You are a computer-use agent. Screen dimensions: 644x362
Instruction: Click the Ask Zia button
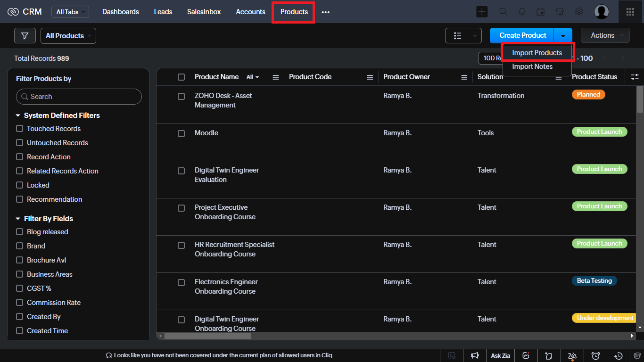click(x=501, y=355)
